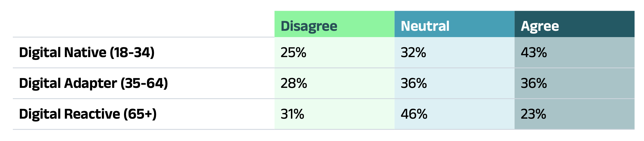644x141 pixels.
Task: Select the 28% Disagree cell
Action: click(x=294, y=83)
